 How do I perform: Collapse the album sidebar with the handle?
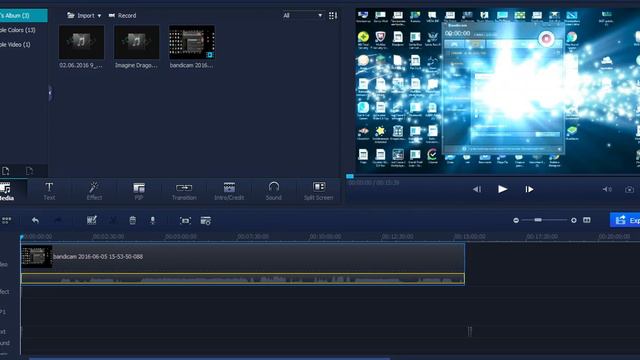[50, 93]
